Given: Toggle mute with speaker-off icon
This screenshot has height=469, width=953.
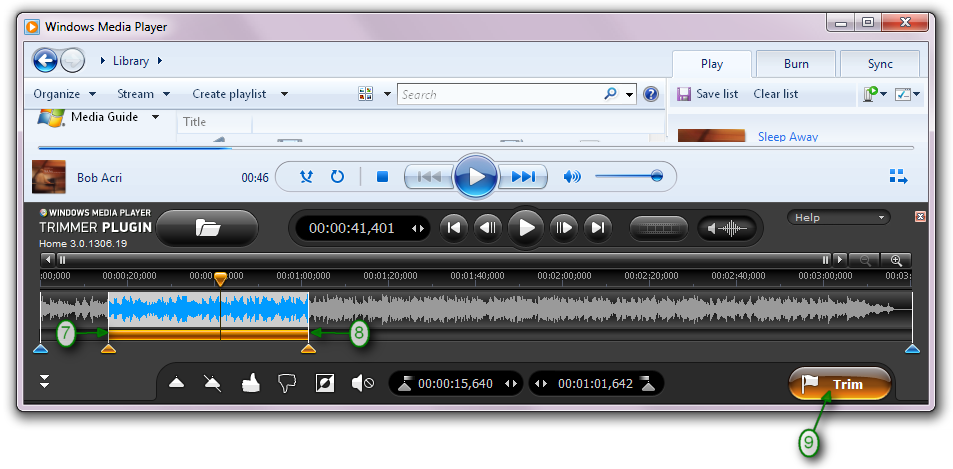Looking at the screenshot, I should [x=363, y=383].
